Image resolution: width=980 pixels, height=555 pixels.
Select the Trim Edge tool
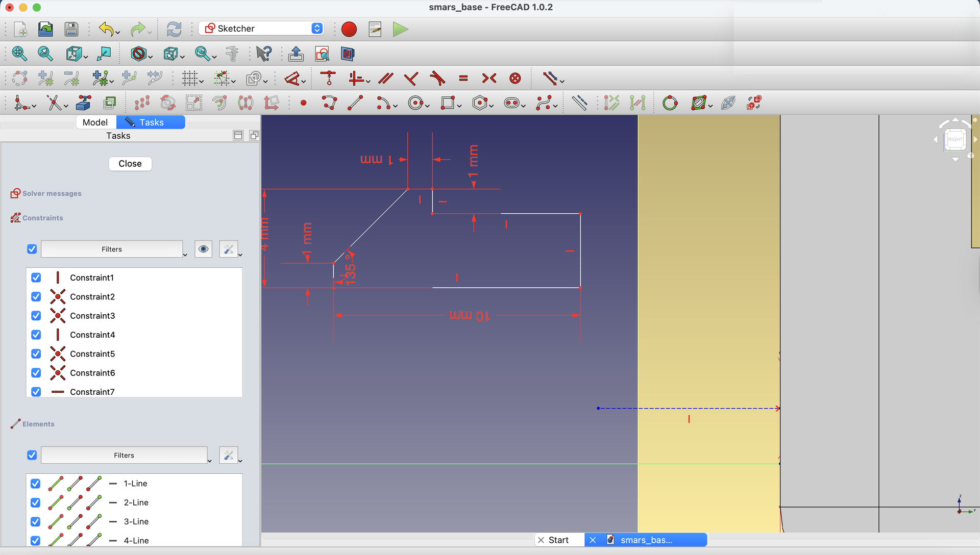pyautogui.click(x=54, y=103)
